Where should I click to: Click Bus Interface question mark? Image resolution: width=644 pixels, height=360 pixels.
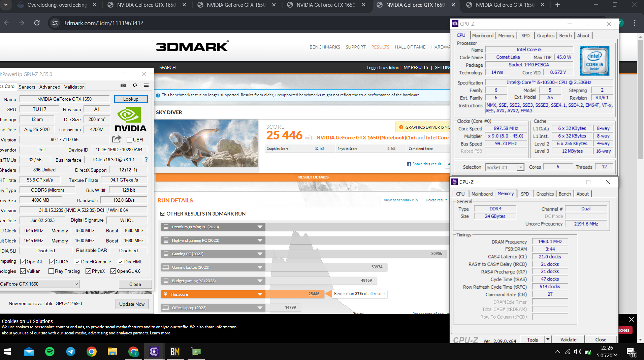(x=146, y=160)
